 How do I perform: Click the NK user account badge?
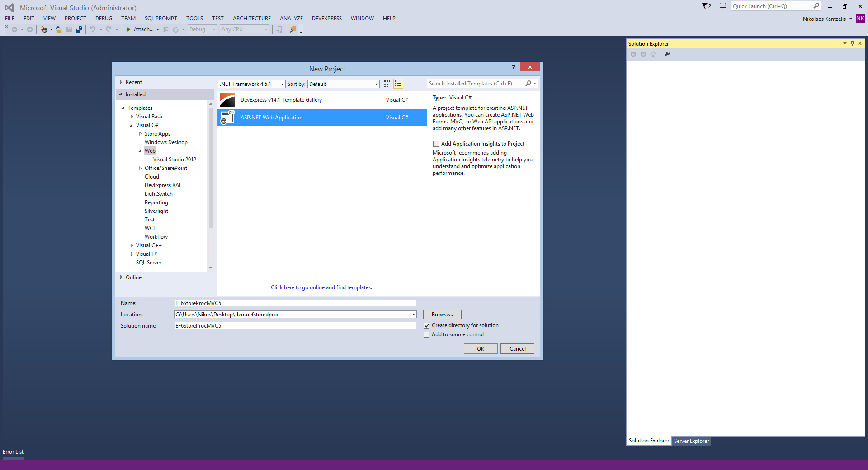click(x=860, y=19)
